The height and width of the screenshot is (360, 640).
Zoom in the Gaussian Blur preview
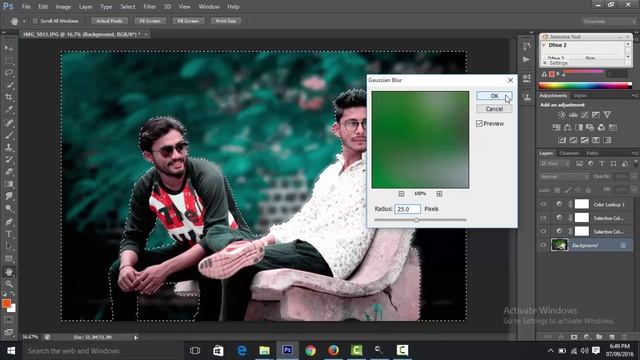[439, 194]
